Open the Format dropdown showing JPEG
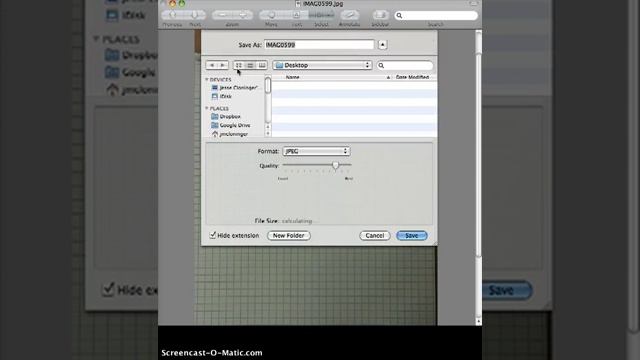This screenshot has width=640, height=360. 316,151
